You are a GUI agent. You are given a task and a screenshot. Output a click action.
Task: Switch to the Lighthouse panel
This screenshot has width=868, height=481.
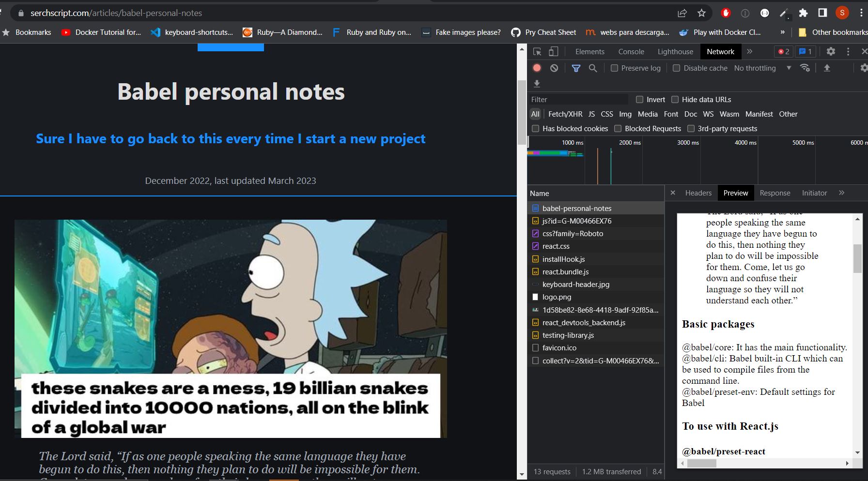tap(675, 52)
